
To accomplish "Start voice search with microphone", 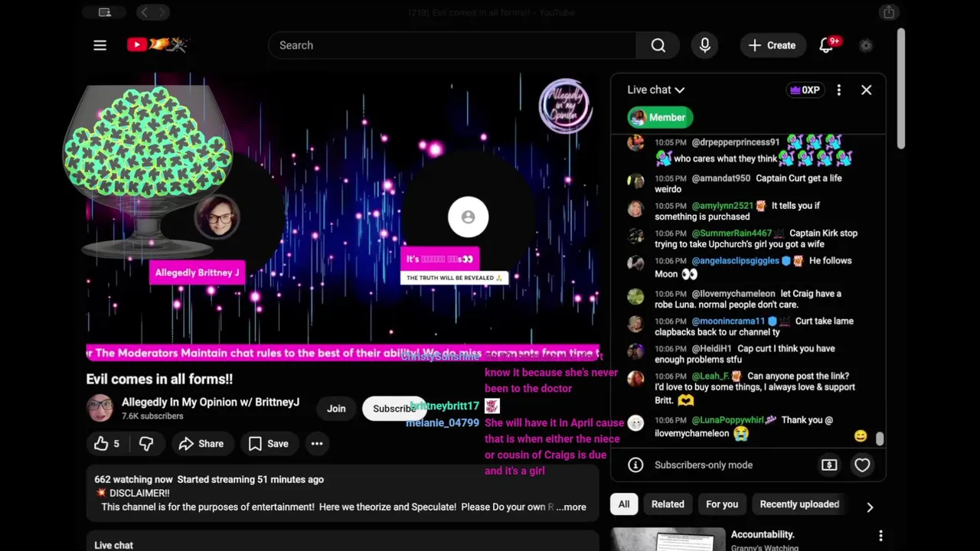I will point(705,45).
